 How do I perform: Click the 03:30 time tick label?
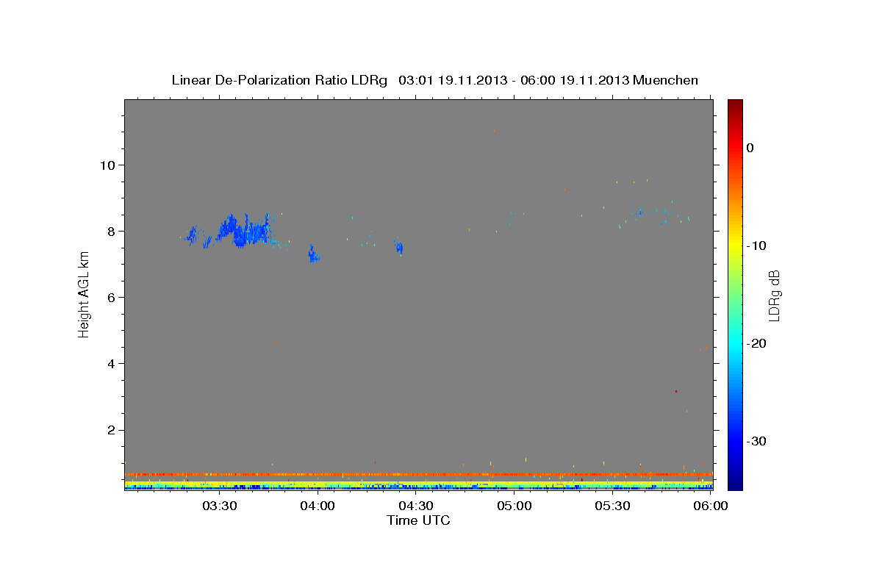point(219,506)
